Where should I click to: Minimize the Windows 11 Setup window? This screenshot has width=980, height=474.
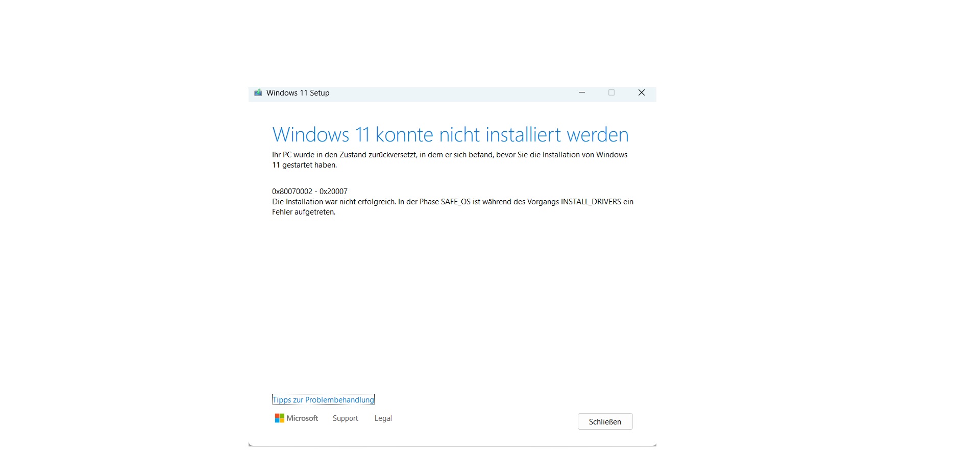click(x=582, y=92)
